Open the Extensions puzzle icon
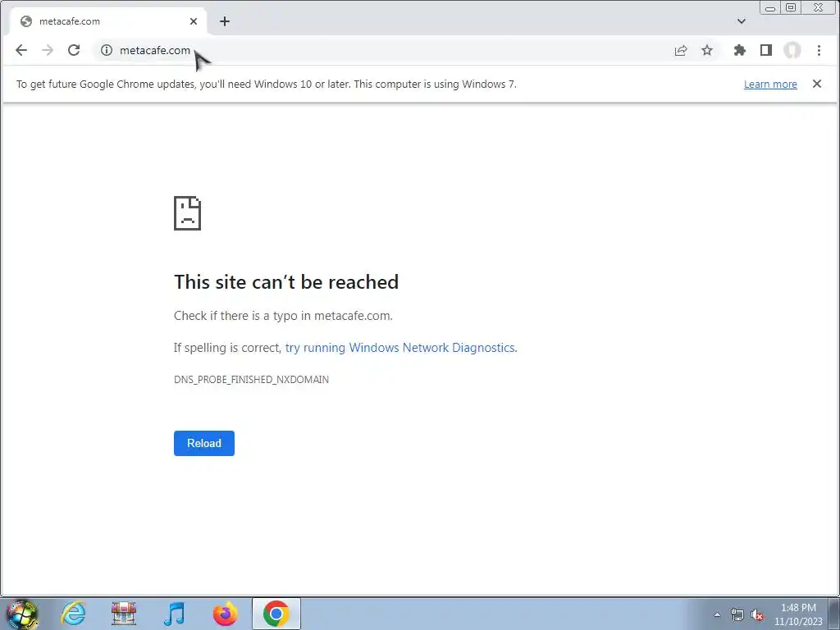The image size is (840, 630). [740, 50]
